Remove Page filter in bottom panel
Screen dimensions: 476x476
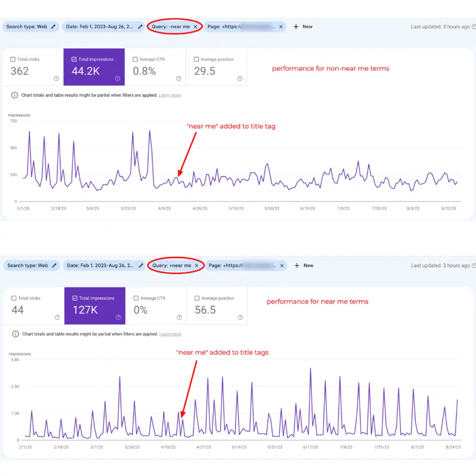[x=282, y=265]
